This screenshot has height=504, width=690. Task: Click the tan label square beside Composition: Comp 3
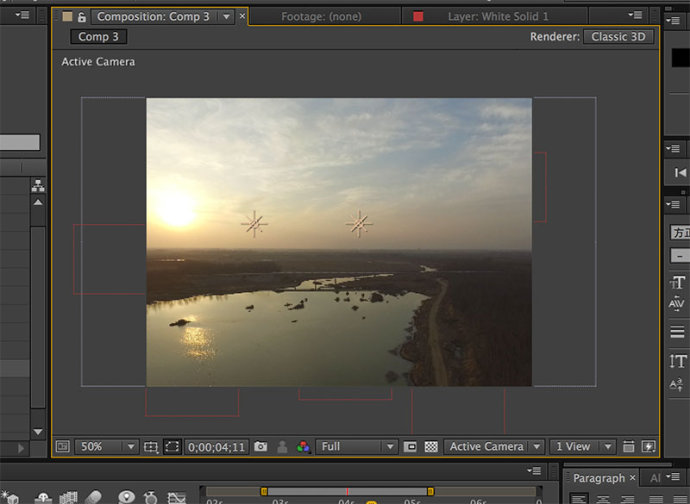pos(67,17)
